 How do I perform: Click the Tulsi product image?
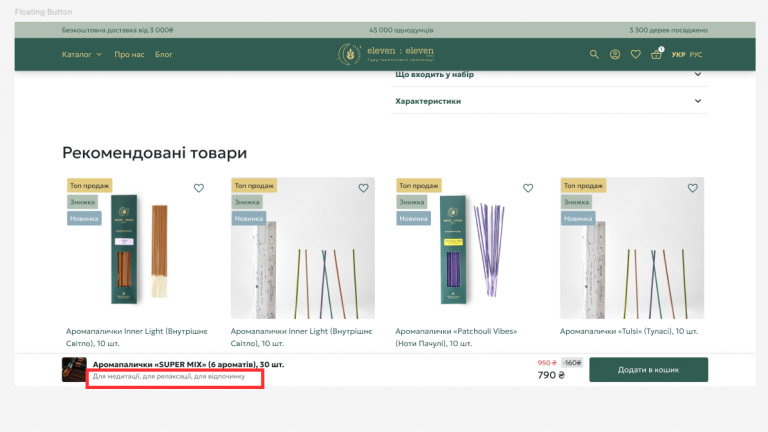[x=632, y=248]
